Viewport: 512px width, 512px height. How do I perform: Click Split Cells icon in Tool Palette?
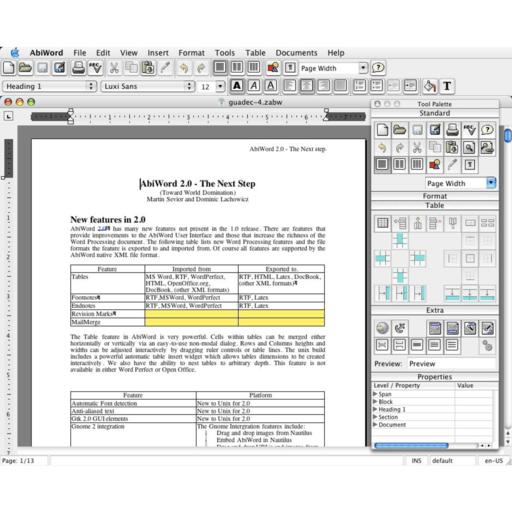coord(487,223)
